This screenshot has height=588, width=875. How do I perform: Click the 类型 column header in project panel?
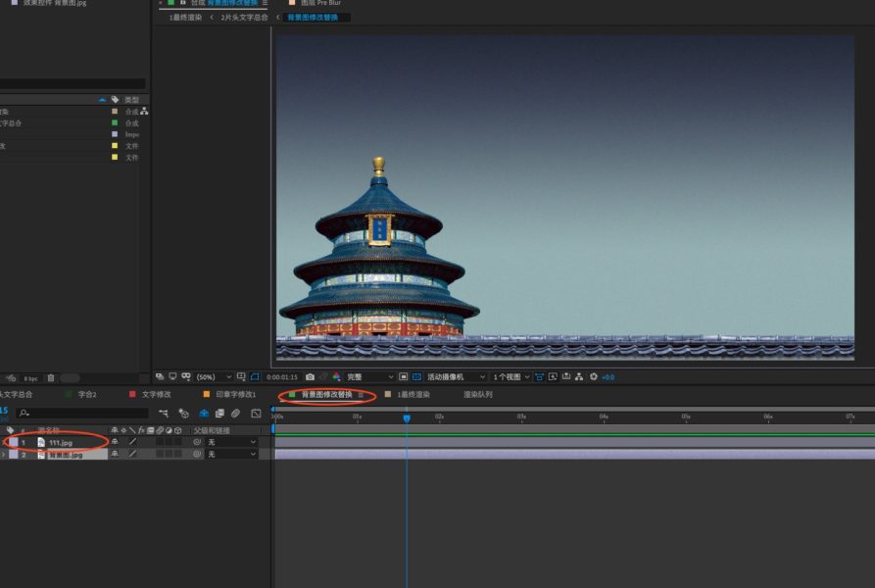coord(131,100)
